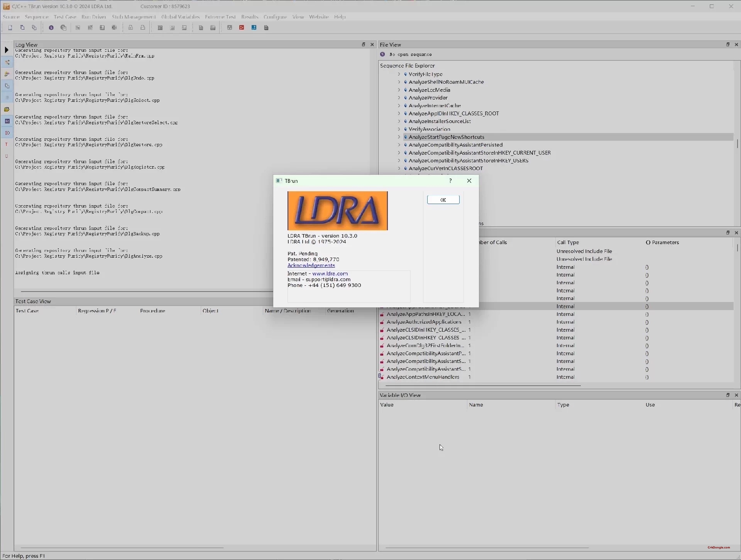Viewport: 741px width, 560px height.
Task: Click the New file icon in the toolbar
Action: pos(10,27)
